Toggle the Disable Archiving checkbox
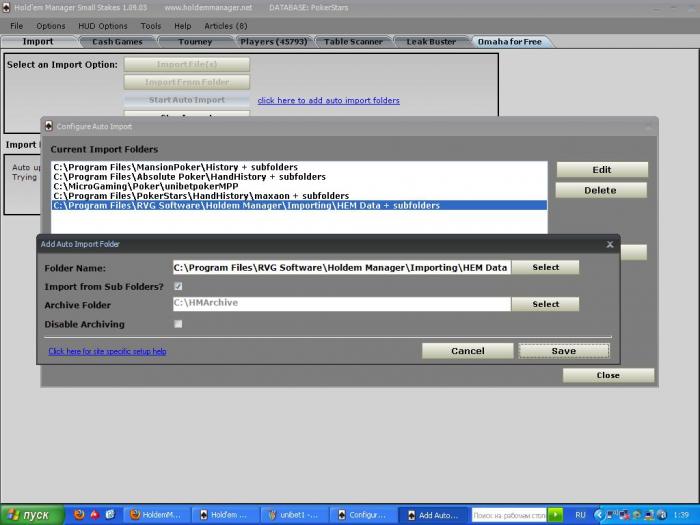The height and width of the screenshot is (525, 700). 178,324
